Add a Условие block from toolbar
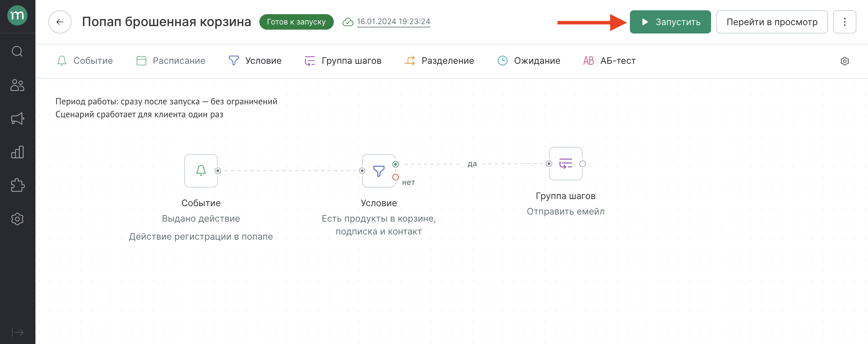 coord(255,61)
